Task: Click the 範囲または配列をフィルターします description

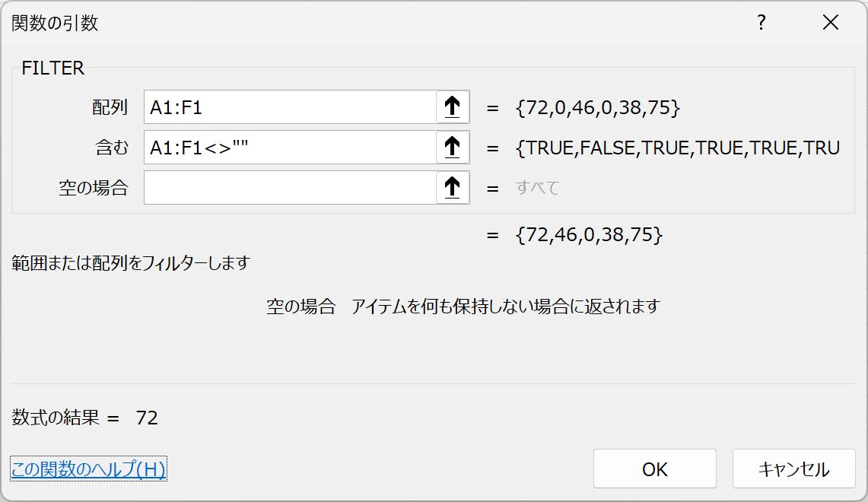Action: click(x=131, y=262)
